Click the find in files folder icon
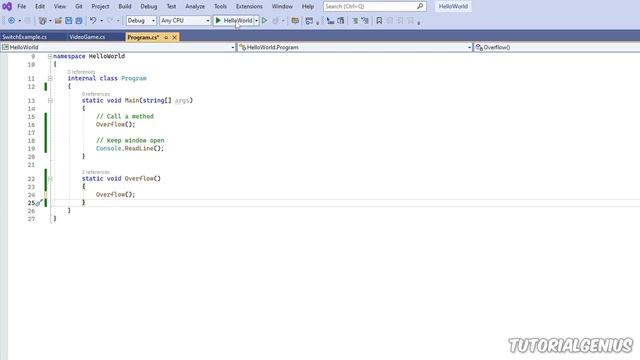The width and height of the screenshot is (640, 360). (295, 20)
